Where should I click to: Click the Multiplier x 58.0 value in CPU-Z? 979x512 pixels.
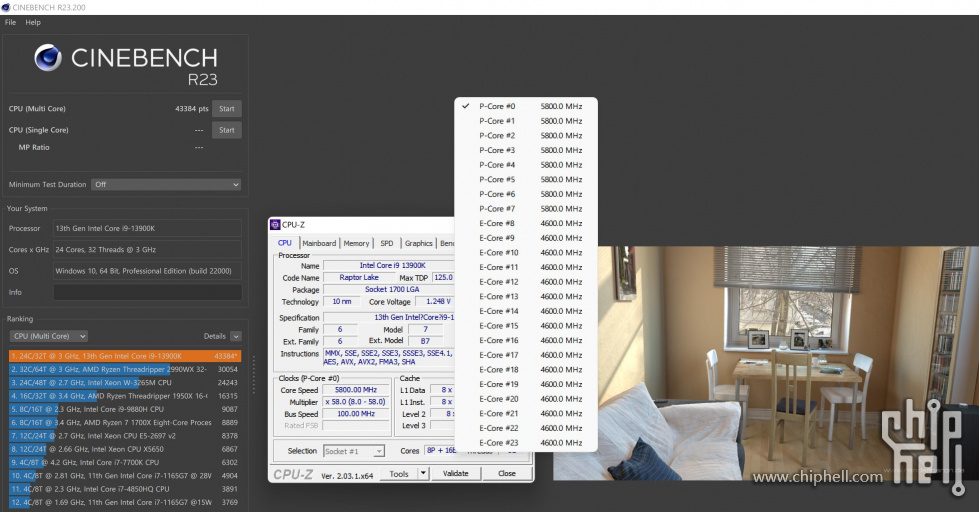pyautogui.click(x=356, y=402)
